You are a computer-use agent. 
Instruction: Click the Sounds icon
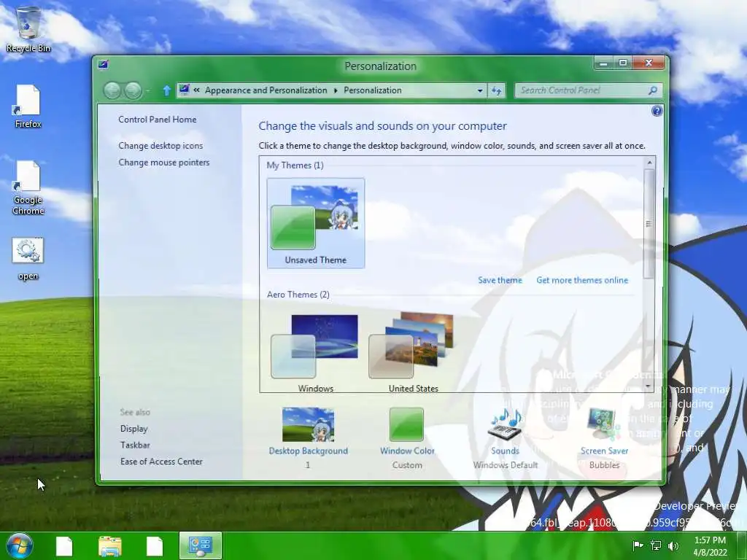click(x=506, y=424)
